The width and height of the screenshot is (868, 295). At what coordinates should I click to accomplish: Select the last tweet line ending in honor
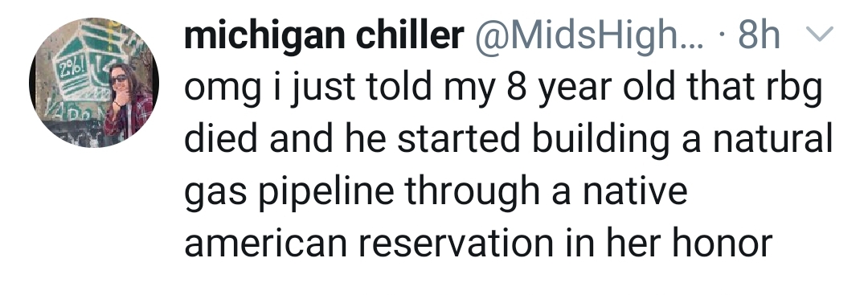coord(478,243)
